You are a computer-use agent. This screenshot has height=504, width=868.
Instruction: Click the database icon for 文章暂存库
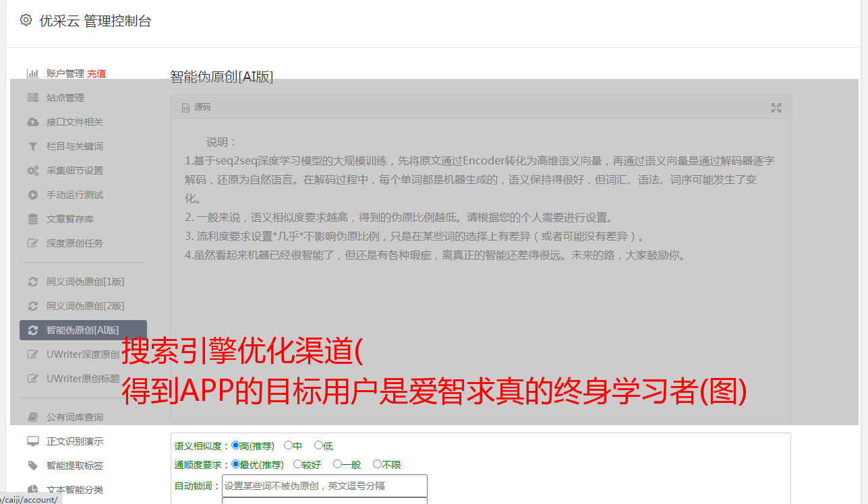pos(32,219)
